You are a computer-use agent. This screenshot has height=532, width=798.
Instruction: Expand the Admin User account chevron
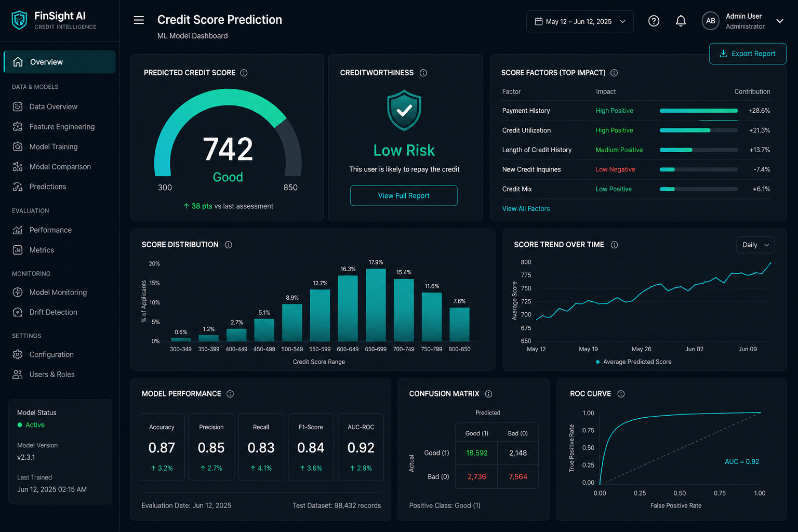pyautogui.click(x=779, y=21)
